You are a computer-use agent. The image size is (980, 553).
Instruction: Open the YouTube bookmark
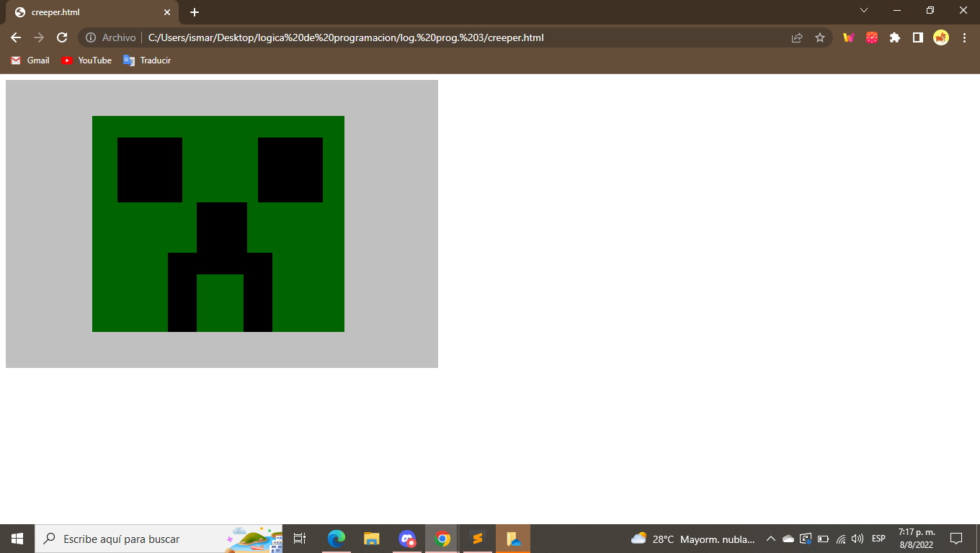pos(86,60)
